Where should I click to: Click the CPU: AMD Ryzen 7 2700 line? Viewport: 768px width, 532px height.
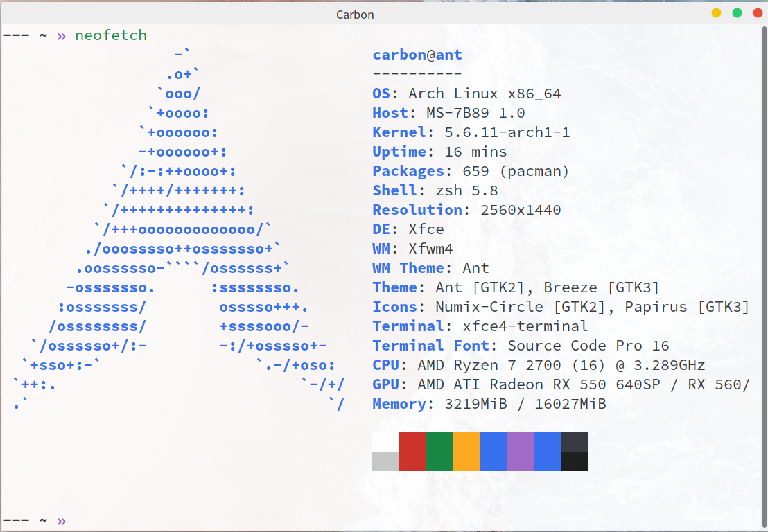[x=539, y=365]
